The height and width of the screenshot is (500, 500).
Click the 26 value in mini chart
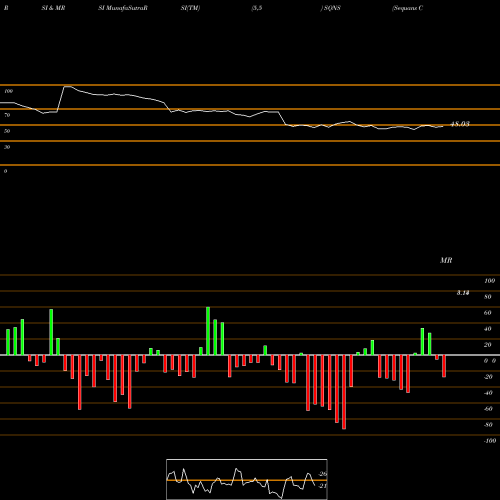click(x=323, y=474)
